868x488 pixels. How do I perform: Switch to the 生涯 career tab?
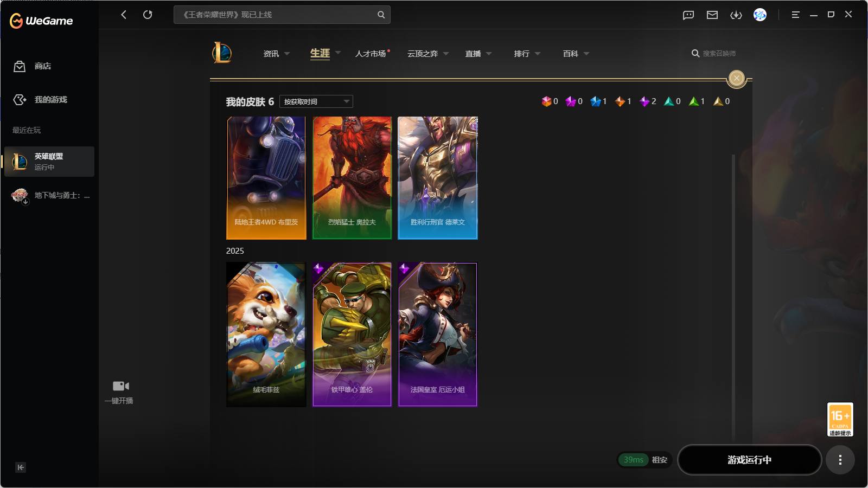tap(320, 53)
